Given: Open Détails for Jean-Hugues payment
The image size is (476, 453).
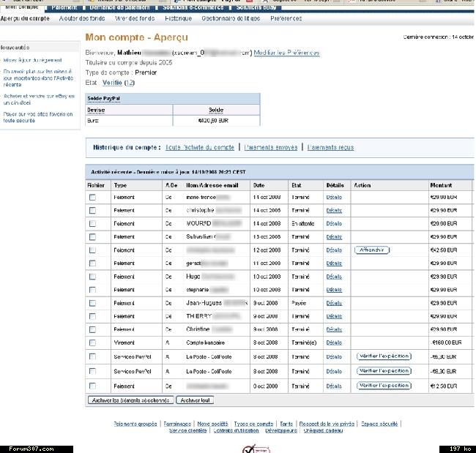Looking at the screenshot, I should pyautogui.click(x=334, y=303).
